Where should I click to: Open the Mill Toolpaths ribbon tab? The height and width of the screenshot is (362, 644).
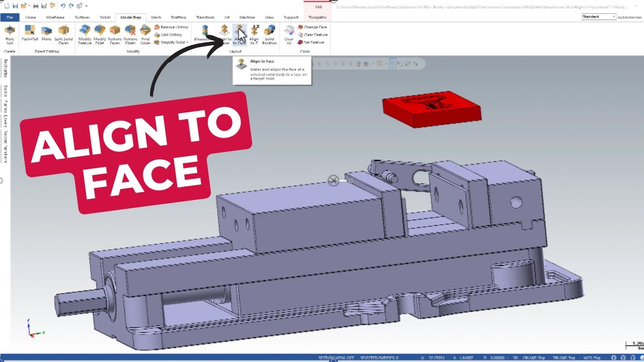click(317, 17)
